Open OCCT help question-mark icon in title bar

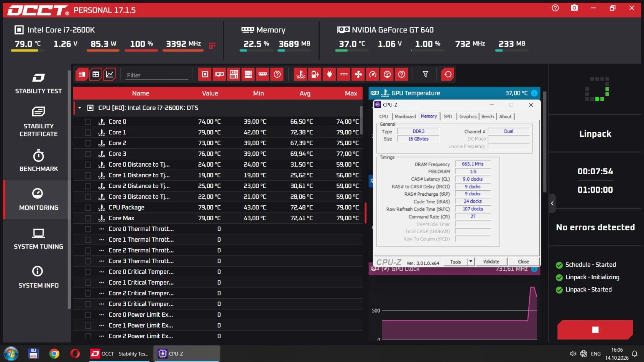pos(555,8)
